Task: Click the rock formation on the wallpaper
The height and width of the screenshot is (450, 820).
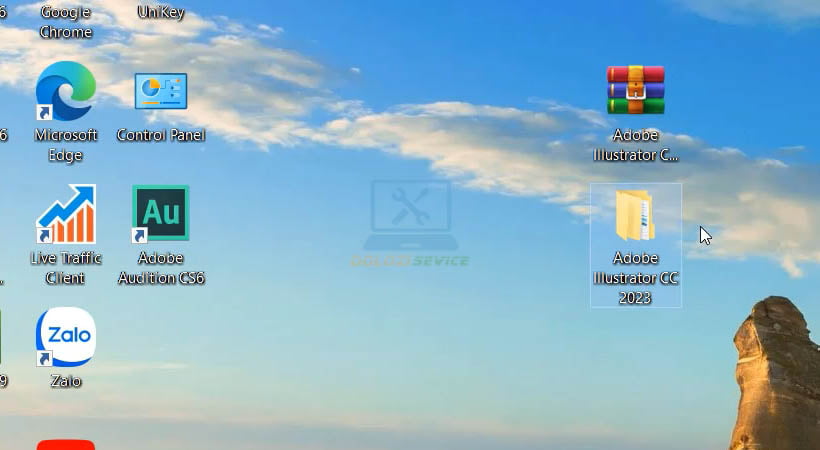Action: [x=776, y=380]
